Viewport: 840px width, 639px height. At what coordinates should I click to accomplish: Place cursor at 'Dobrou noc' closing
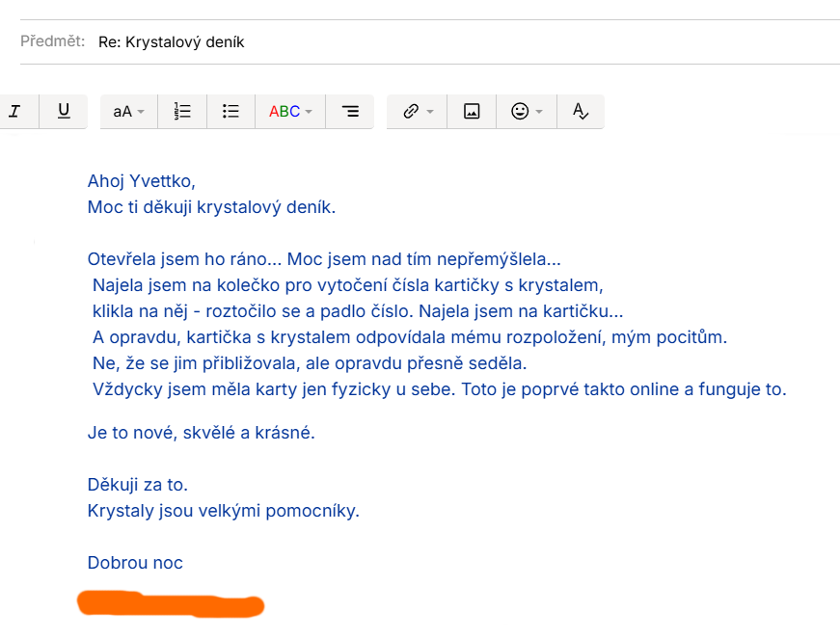click(x=135, y=563)
